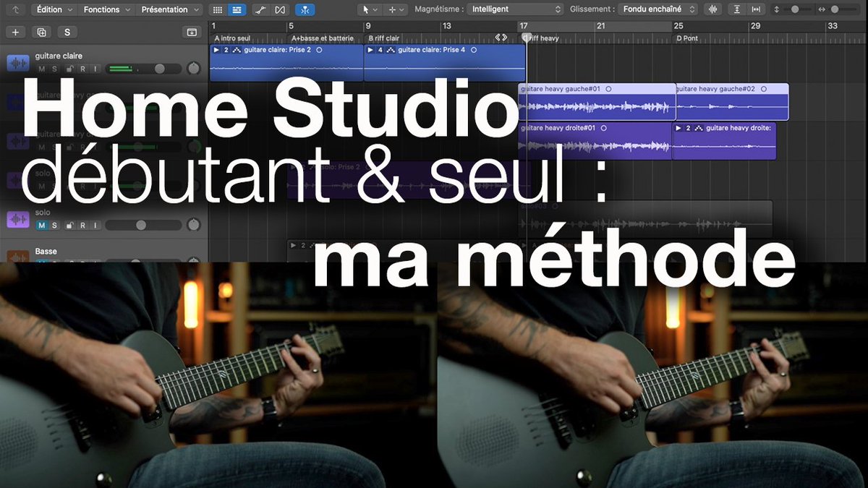Expand the guitare heavy droite take folder
The width and height of the screenshot is (868, 488).
click(x=678, y=127)
